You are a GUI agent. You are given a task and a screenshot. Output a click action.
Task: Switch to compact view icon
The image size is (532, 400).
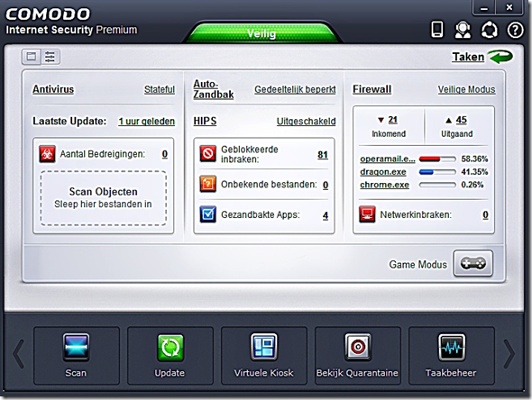32,57
